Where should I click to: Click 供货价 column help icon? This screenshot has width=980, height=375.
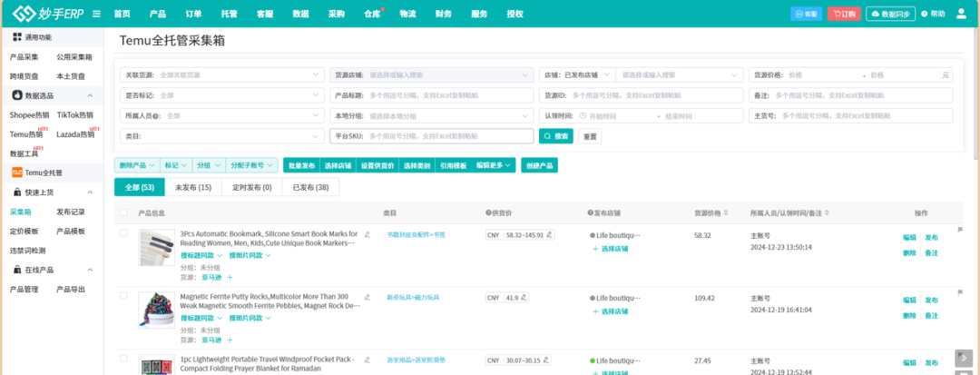[x=488, y=213]
